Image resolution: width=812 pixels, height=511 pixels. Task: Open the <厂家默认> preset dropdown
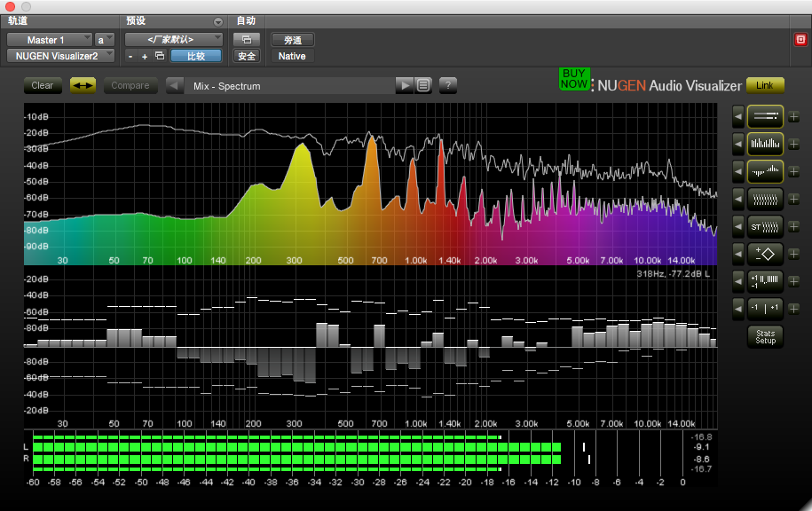[x=173, y=40]
